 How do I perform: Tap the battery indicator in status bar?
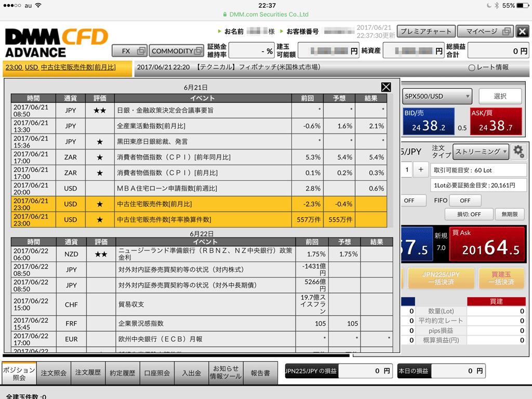522,5
